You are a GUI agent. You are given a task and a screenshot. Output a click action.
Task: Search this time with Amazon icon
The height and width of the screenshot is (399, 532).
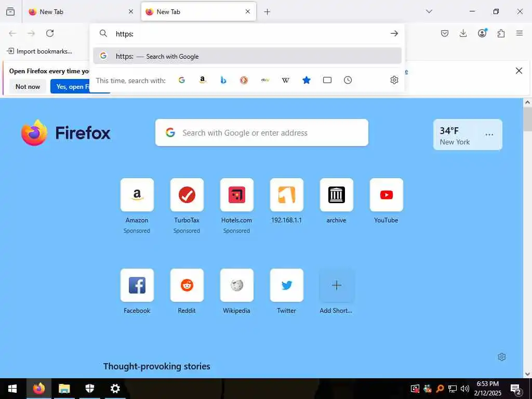pyautogui.click(x=203, y=80)
